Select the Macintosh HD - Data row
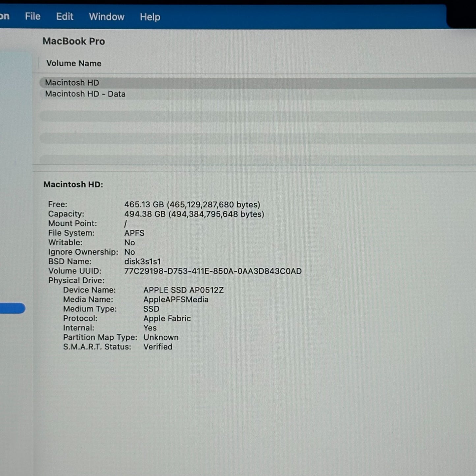 [85, 94]
